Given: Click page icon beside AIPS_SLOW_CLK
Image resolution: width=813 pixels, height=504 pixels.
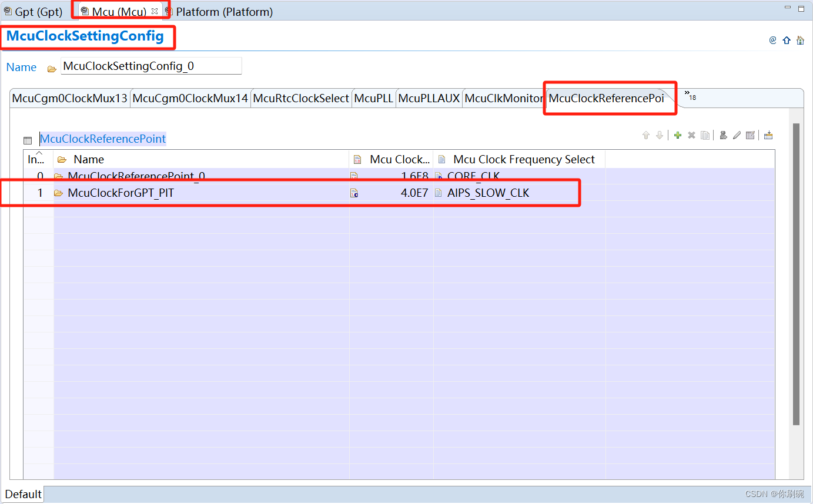Looking at the screenshot, I should point(439,193).
